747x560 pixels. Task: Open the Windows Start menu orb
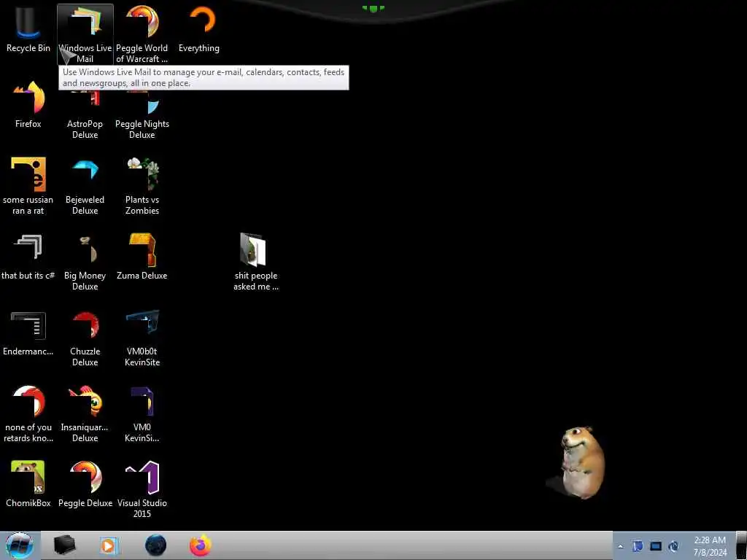click(20, 545)
